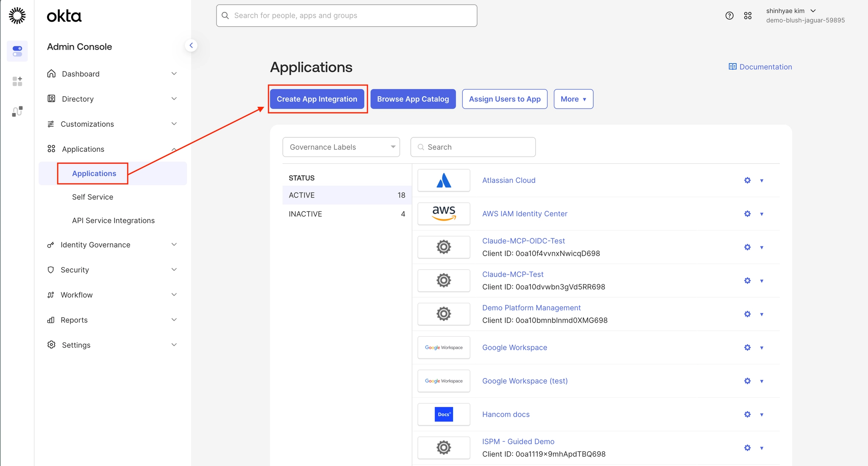868x466 pixels.
Task: Open the workflow connector icon in left rail
Action: (x=17, y=112)
